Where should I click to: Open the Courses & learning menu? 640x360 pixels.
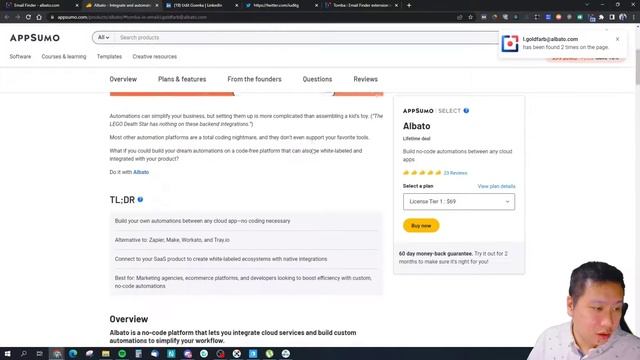64,56
